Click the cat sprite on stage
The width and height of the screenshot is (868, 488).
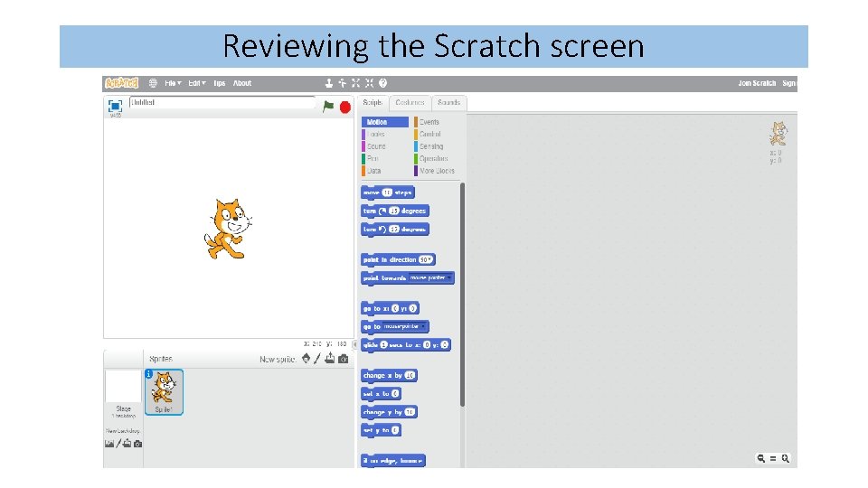[228, 229]
